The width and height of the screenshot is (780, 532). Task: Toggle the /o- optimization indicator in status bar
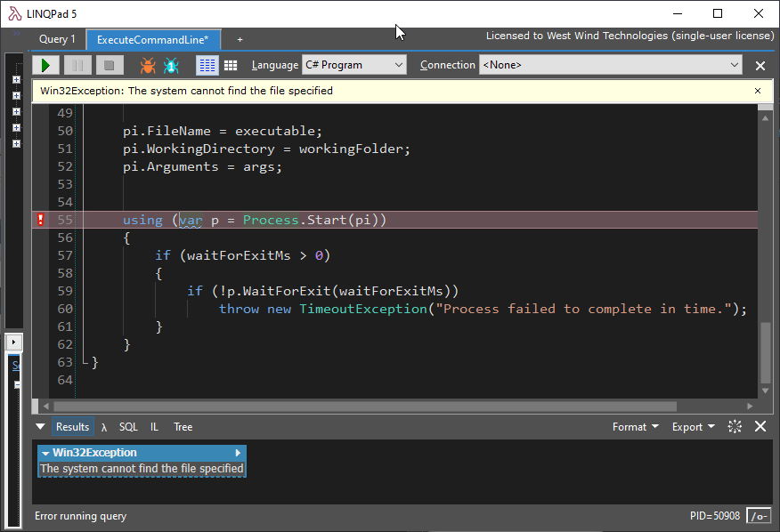[x=759, y=516]
